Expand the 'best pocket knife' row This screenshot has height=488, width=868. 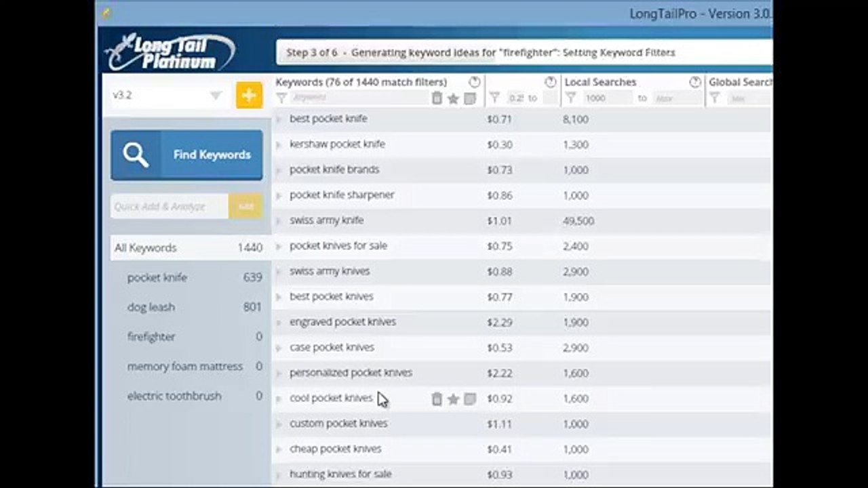tap(278, 119)
